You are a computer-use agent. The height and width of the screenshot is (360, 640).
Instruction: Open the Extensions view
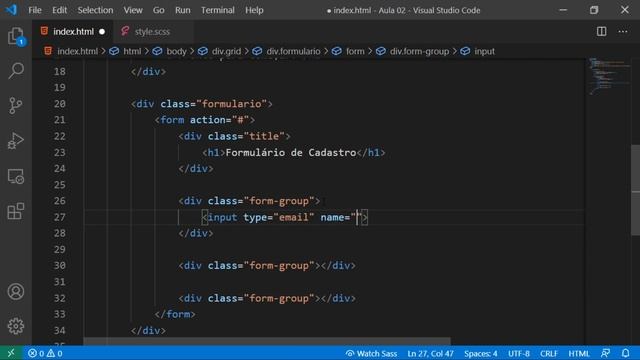pos(16,211)
